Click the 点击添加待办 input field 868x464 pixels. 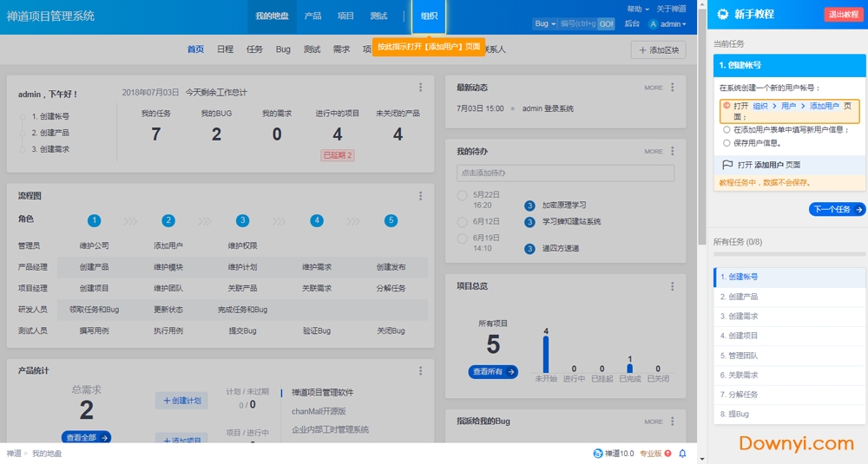(x=565, y=173)
